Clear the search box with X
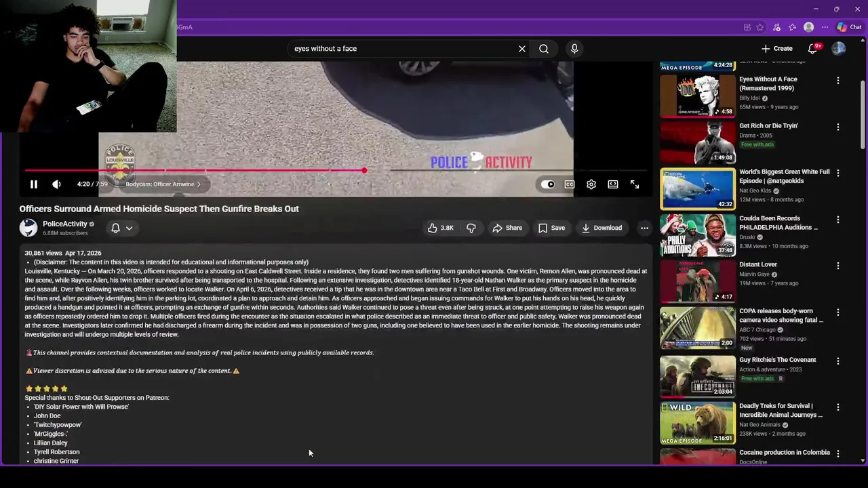Screen dimensions: 868x488 coord(522,49)
